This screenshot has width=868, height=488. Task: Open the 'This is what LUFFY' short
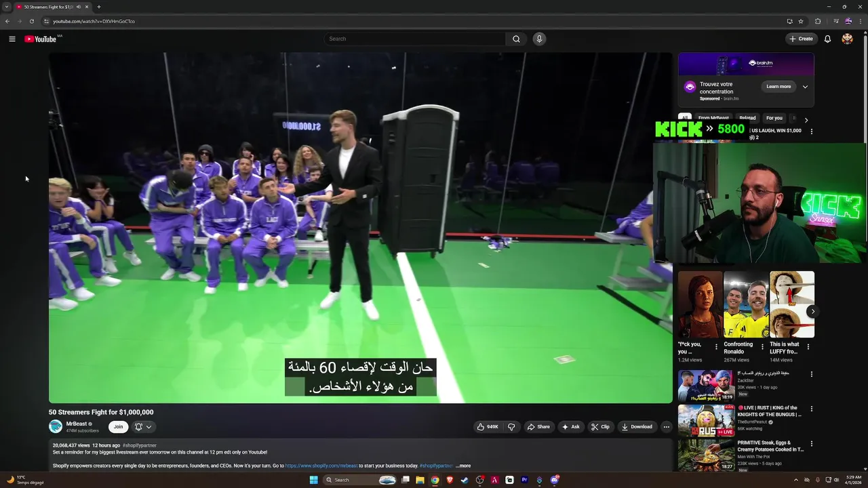792,304
